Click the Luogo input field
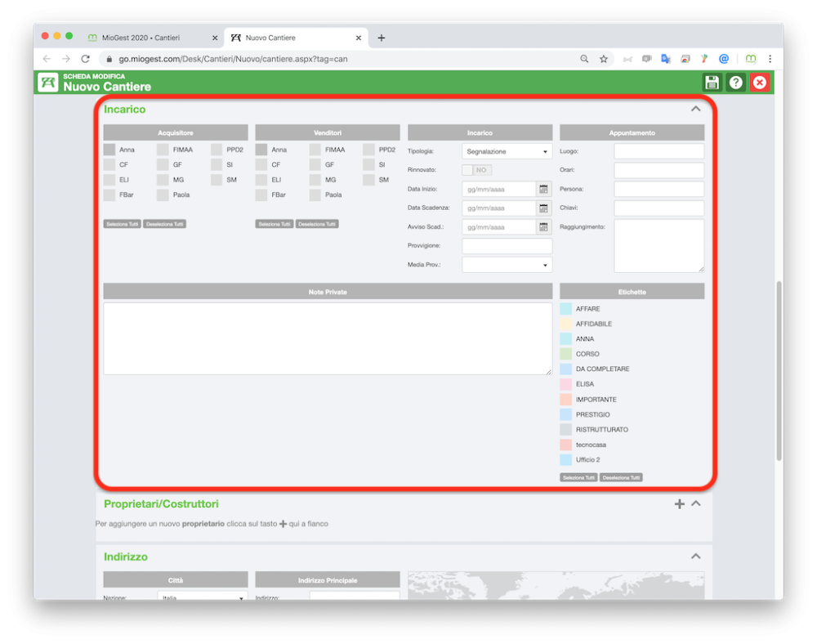 coord(659,151)
